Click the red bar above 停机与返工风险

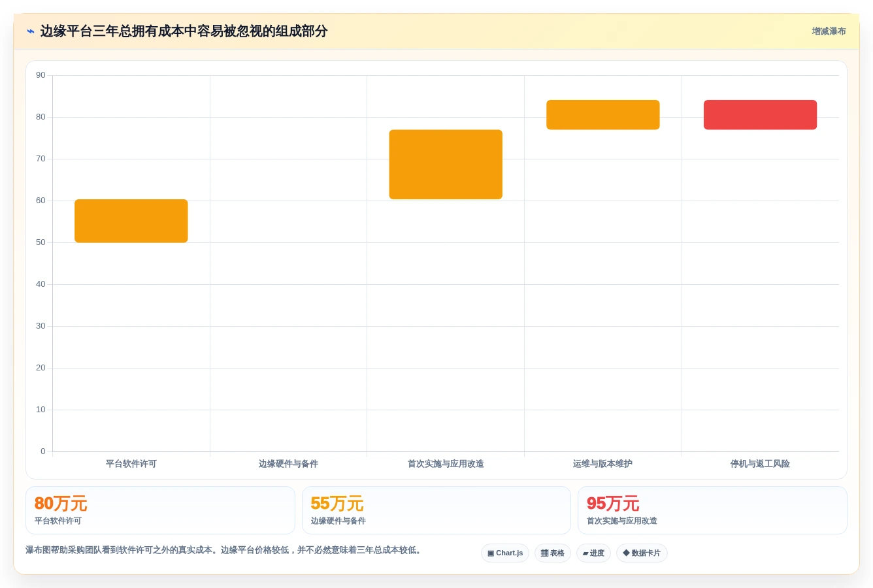(x=760, y=115)
